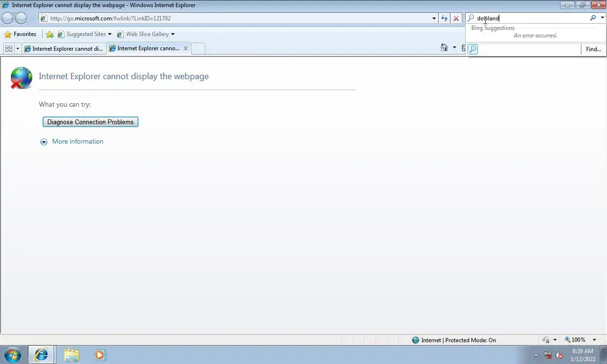Expand the More information arrow icon
This screenshot has height=364, width=607.
point(44,142)
